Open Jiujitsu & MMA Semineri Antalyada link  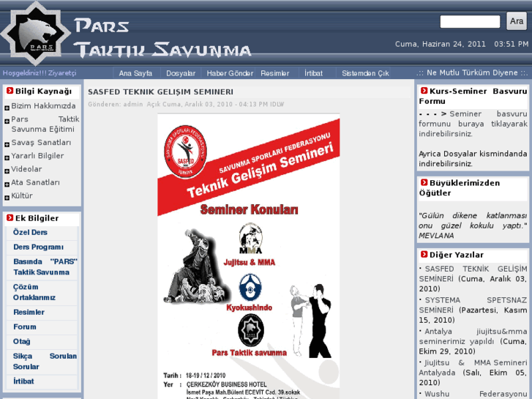coord(473,368)
